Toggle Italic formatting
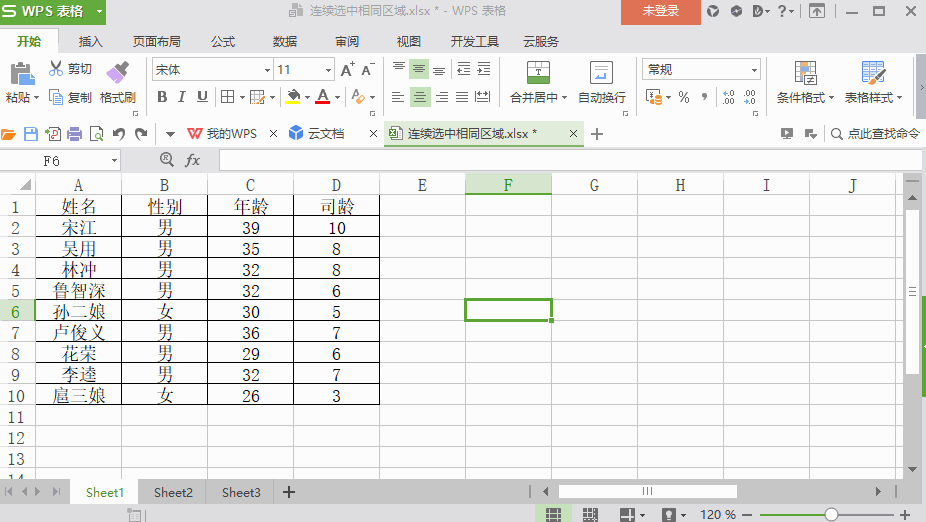The height and width of the screenshot is (522, 926). coord(182,97)
